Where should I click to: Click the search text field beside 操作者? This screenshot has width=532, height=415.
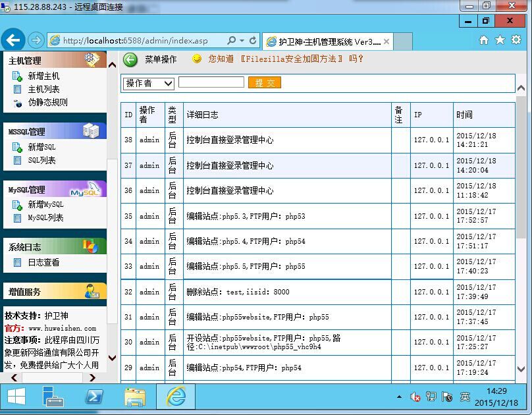(211, 83)
